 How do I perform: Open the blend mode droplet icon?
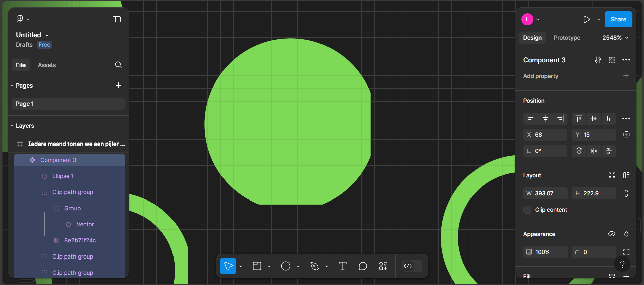[626, 234]
